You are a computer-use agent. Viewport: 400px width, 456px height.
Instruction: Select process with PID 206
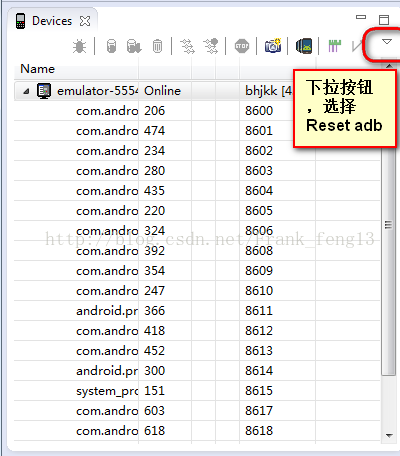[x=197, y=111]
